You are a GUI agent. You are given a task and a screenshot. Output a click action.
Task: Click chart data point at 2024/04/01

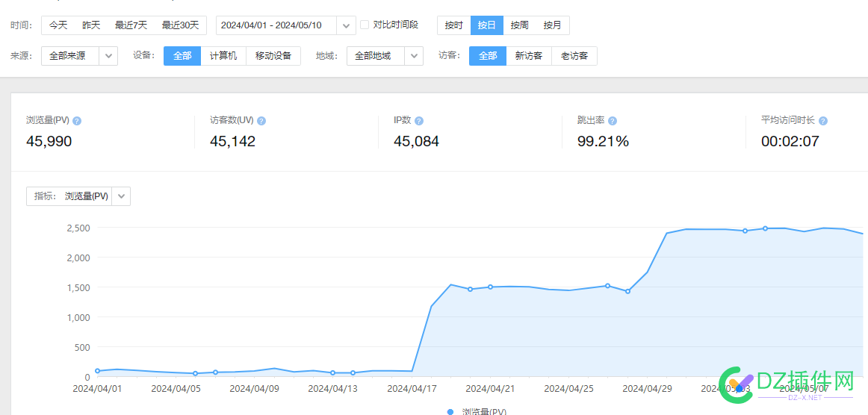click(x=97, y=371)
